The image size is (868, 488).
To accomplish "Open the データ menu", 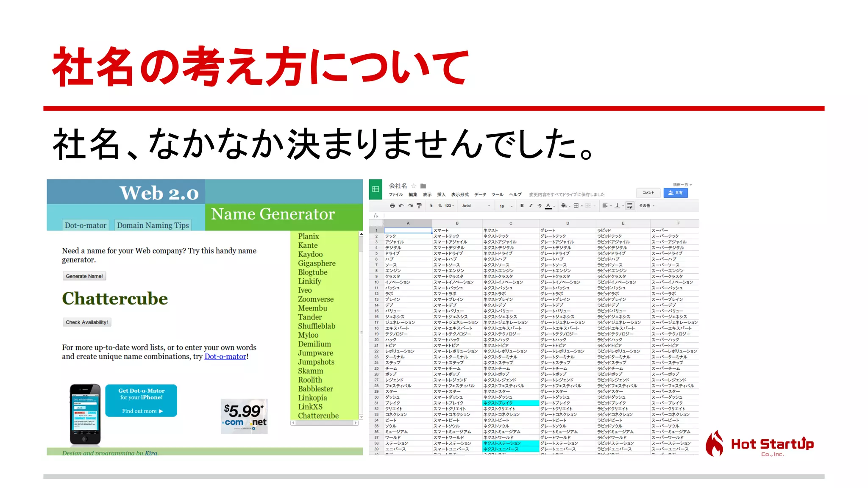I will tap(480, 195).
